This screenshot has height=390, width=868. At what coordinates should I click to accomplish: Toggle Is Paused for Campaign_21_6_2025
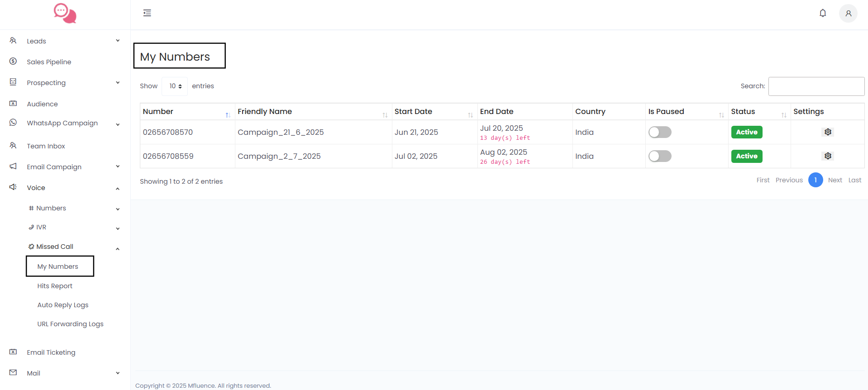[x=659, y=132]
